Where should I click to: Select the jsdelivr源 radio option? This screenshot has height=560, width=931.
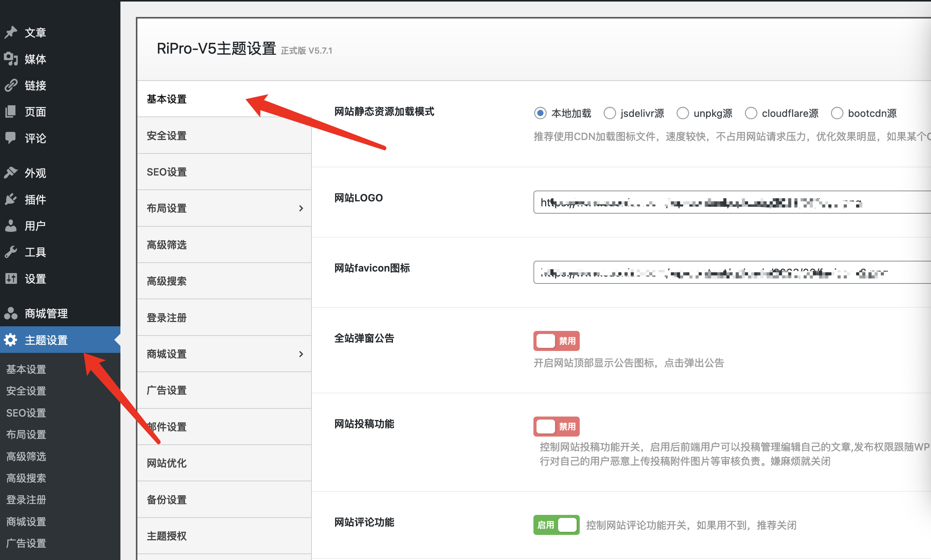610,113
